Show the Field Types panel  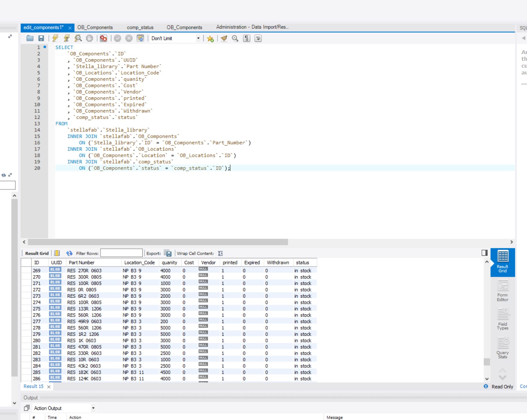coord(503,319)
